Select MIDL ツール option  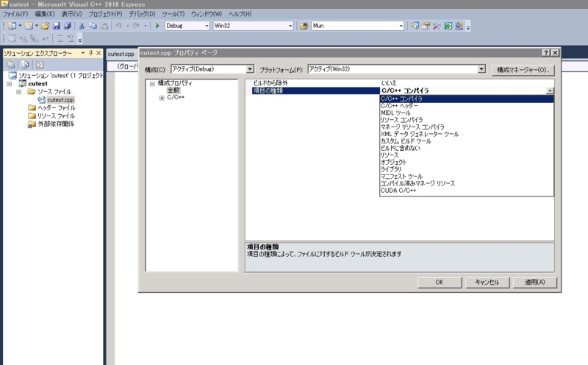tap(467, 113)
